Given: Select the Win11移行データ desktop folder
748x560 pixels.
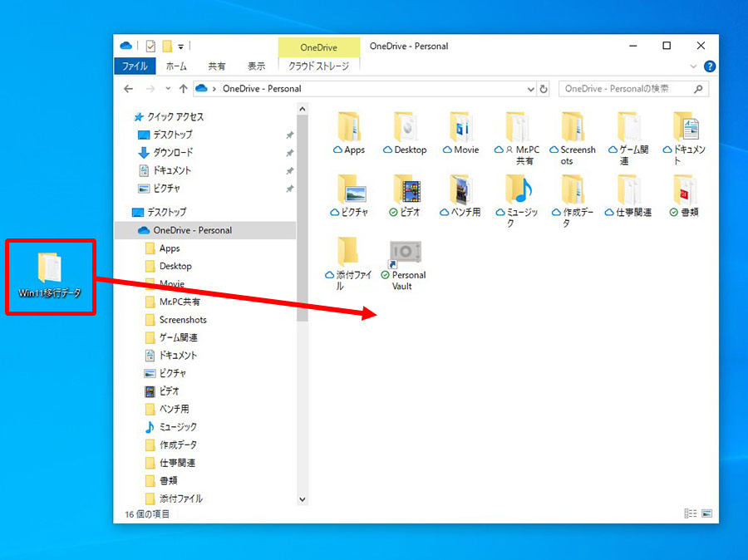Looking at the screenshot, I should [50, 276].
